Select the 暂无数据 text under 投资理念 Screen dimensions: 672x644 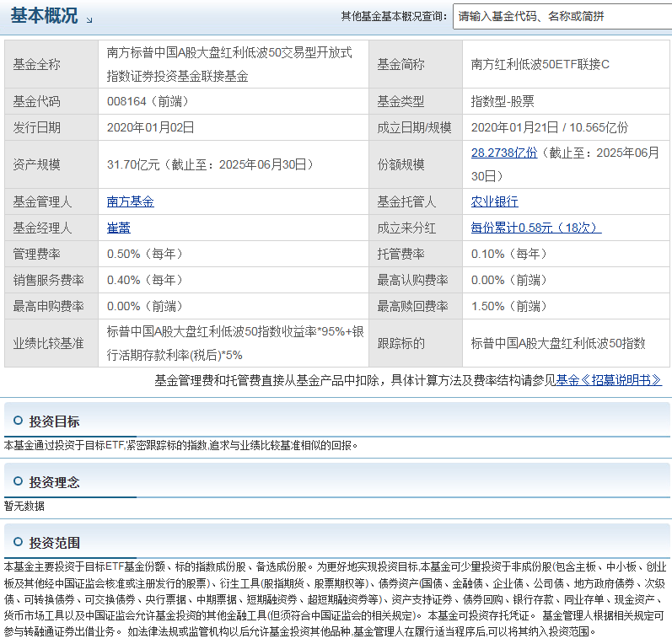pyautogui.click(x=24, y=506)
